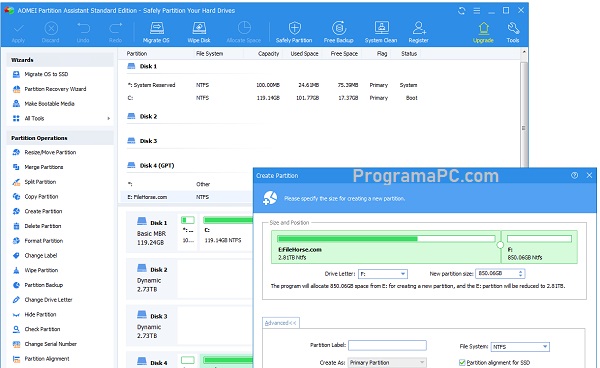Click help icon in Create Partition dialog
600x368 pixels.
point(574,175)
